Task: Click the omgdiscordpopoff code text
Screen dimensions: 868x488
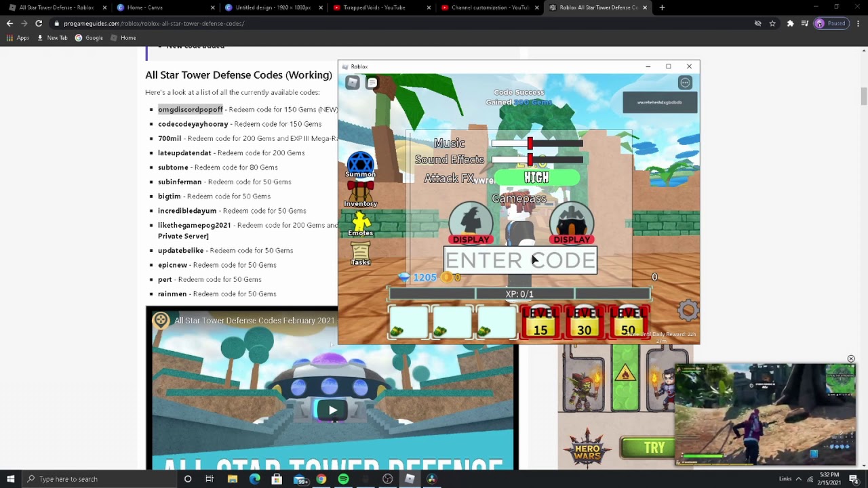Action: pyautogui.click(x=190, y=109)
